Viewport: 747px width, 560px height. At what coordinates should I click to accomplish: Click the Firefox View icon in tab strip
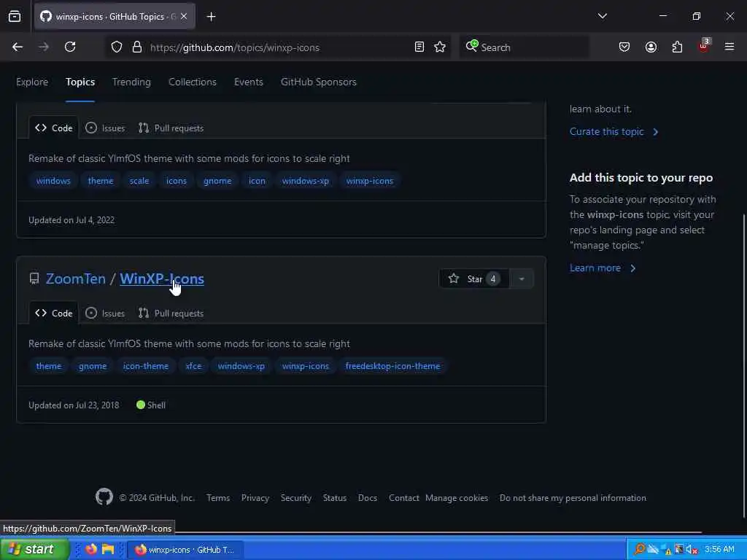(15, 17)
